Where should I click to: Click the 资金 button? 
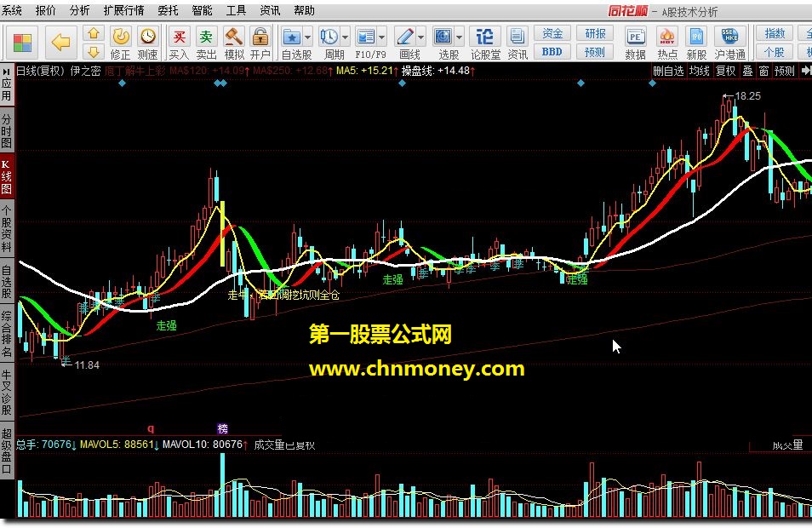tap(552, 34)
